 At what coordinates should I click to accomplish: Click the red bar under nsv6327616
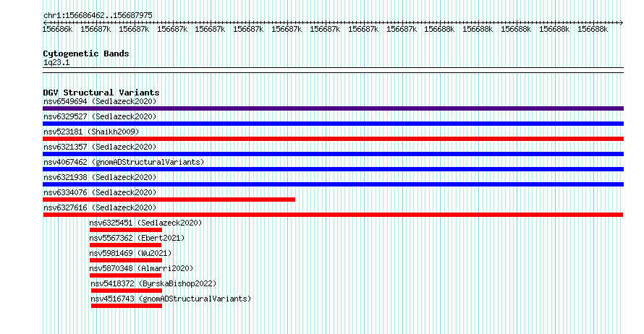click(333, 215)
